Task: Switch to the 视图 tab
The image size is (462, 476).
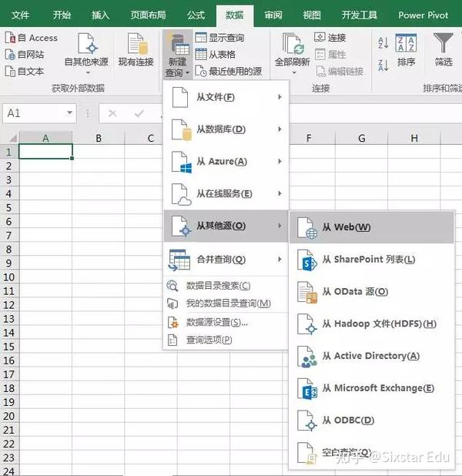Action: pyautogui.click(x=312, y=15)
